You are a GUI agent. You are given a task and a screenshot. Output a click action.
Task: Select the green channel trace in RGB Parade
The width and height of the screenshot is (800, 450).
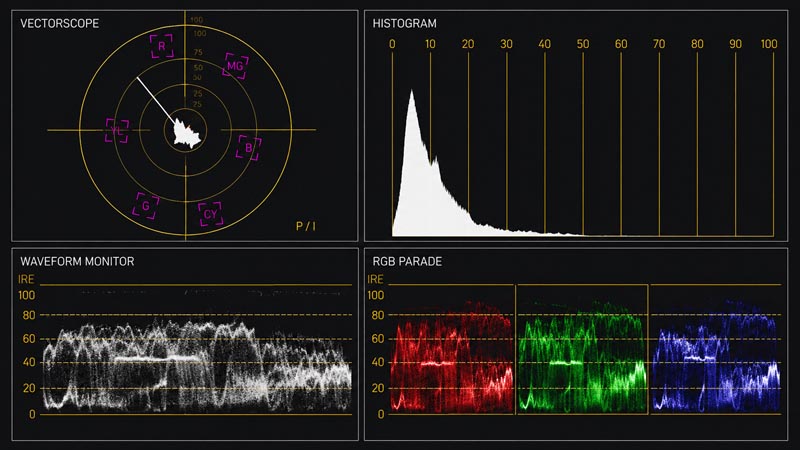(582, 357)
